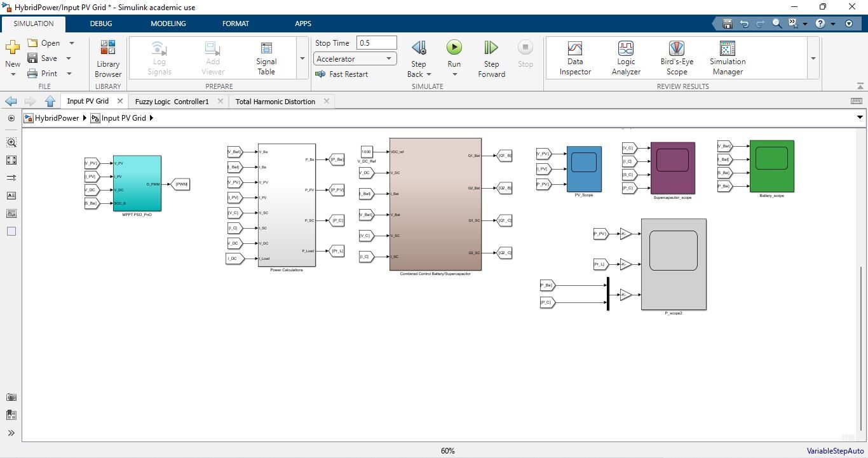Image resolution: width=868 pixels, height=458 pixels.
Task: Open the Simulation Manager
Action: [x=728, y=58]
